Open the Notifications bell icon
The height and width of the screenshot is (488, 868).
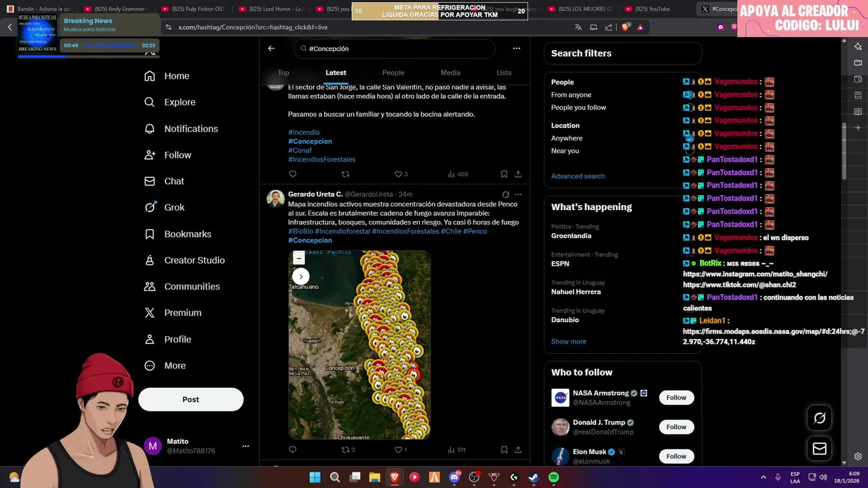pos(150,129)
